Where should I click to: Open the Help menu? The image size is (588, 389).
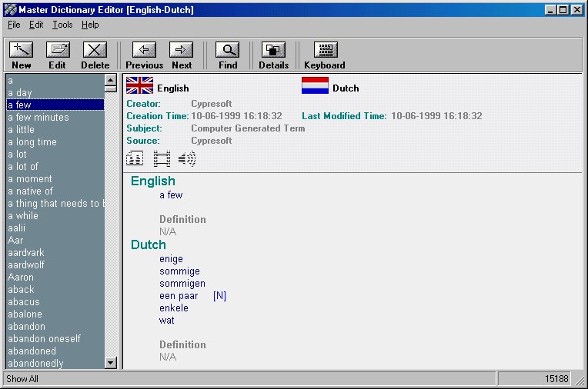click(x=90, y=25)
